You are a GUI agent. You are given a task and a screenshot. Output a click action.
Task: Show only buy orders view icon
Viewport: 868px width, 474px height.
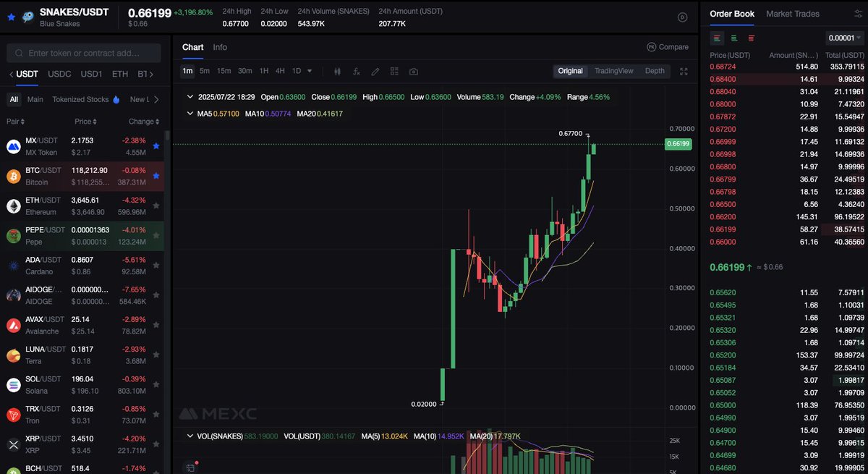click(x=734, y=38)
